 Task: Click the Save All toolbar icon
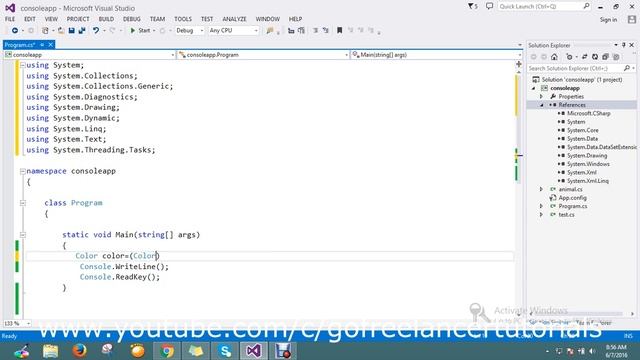(x=82, y=31)
